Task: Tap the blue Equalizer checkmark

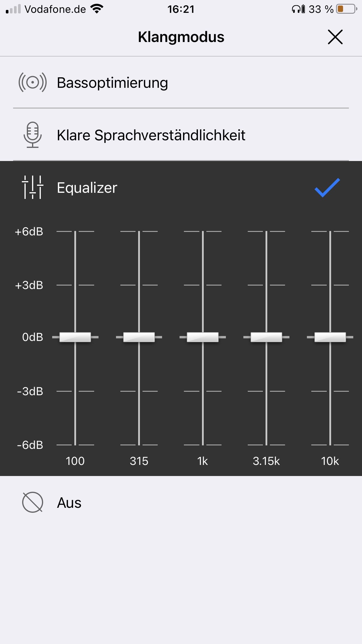Action: (327, 187)
